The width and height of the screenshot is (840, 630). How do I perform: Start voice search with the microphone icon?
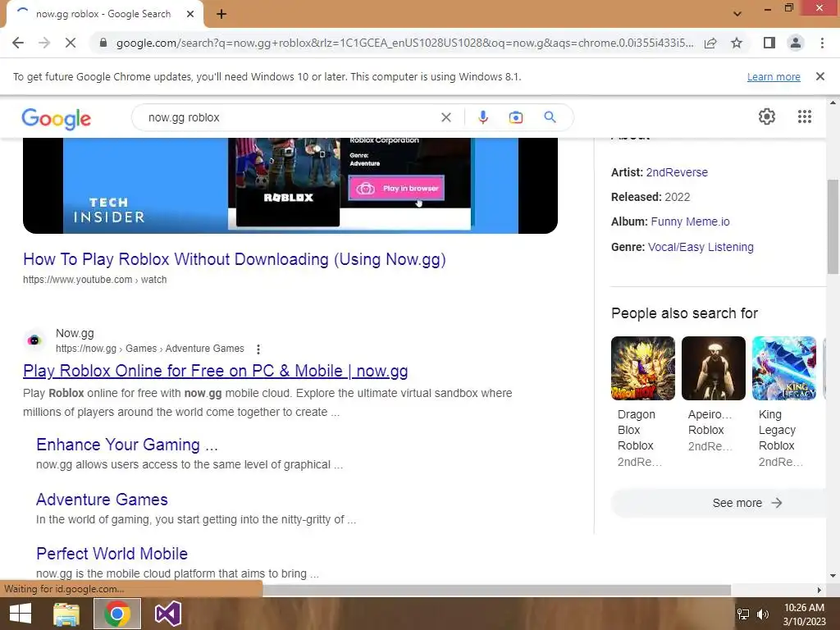coord(482,117)
